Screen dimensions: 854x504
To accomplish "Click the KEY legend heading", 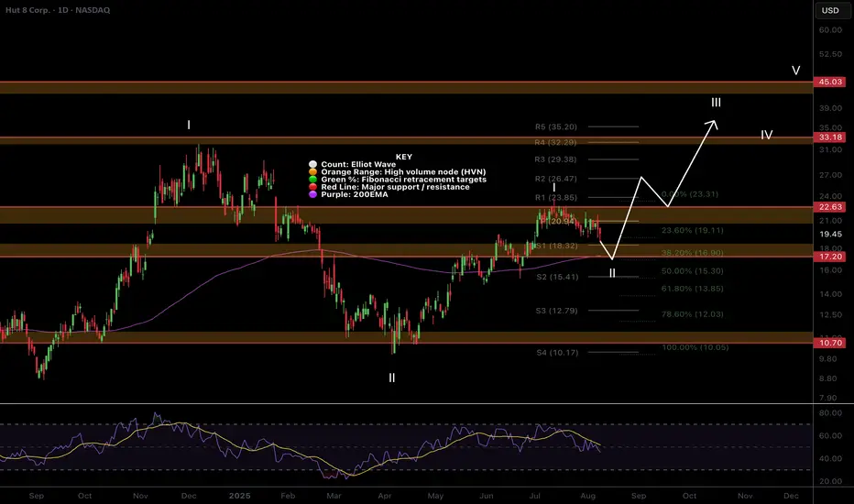I will coord(403,157).
